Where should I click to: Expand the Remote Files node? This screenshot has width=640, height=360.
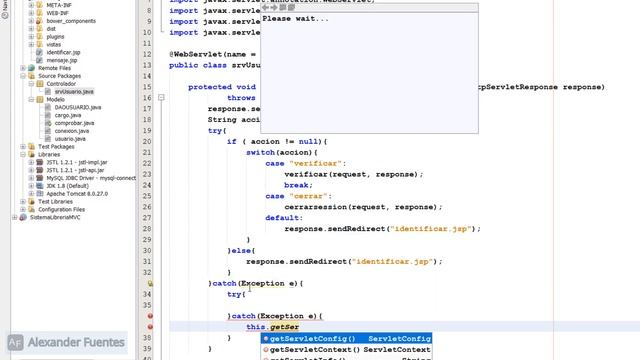23,68
